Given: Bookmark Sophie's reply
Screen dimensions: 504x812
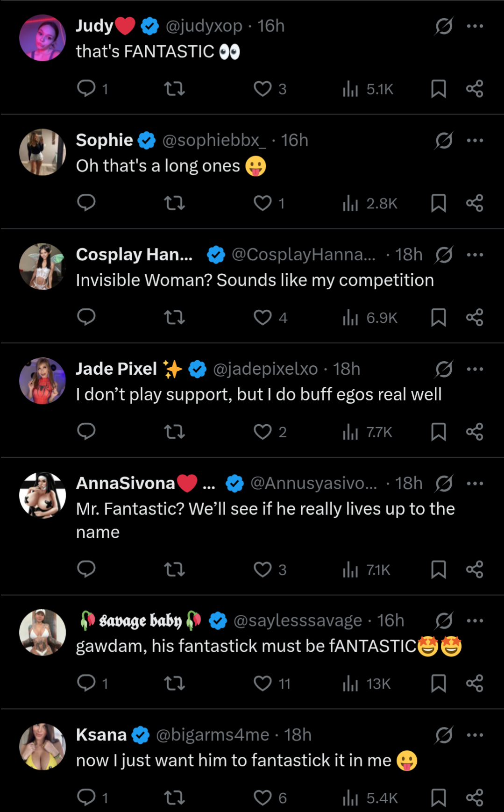Looking at the screenshot, I should 438,203.
